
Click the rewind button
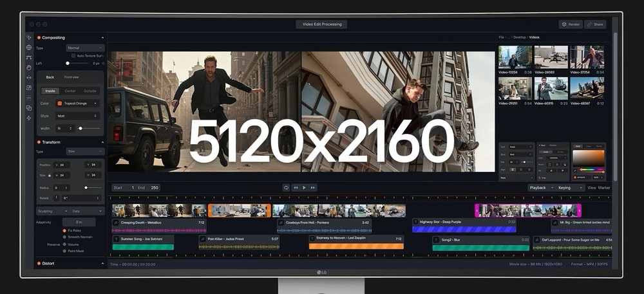click(x=296, y=187)
